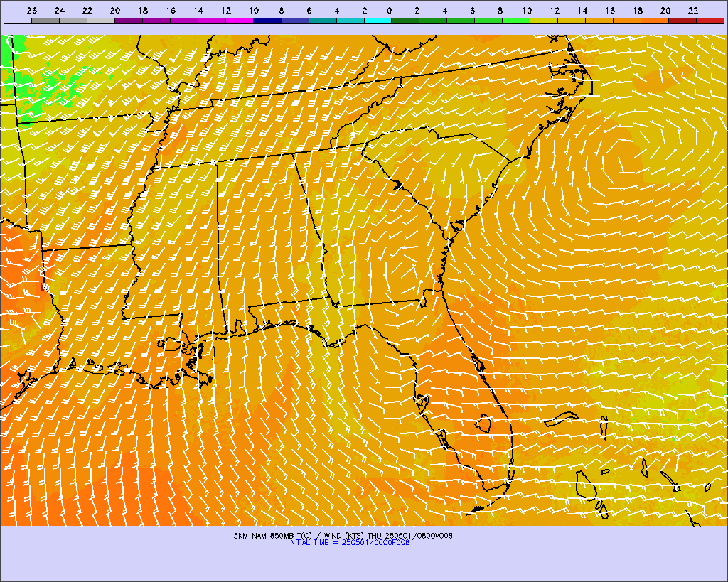Click the turquoise swatch between -4 and -2
This screenshot has height=582, width=728.
coord(350,21)
